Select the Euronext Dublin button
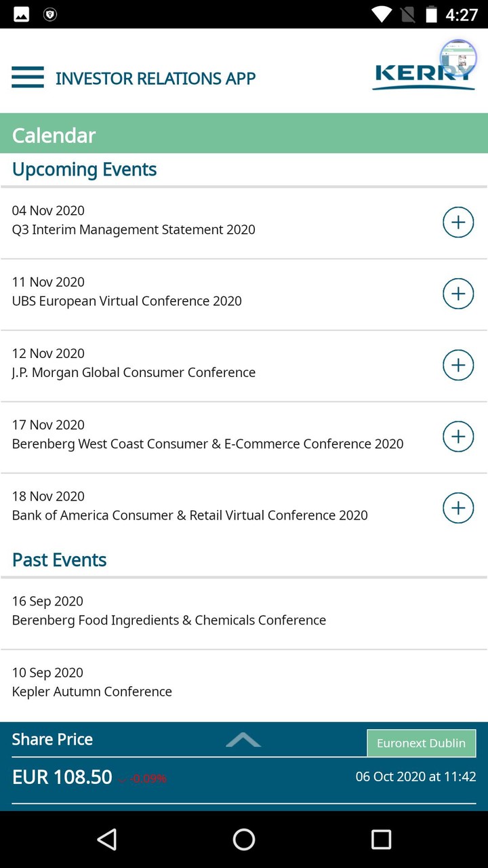Image resolution: width=488 pixels, height=868 pixels. click(422, 743)
